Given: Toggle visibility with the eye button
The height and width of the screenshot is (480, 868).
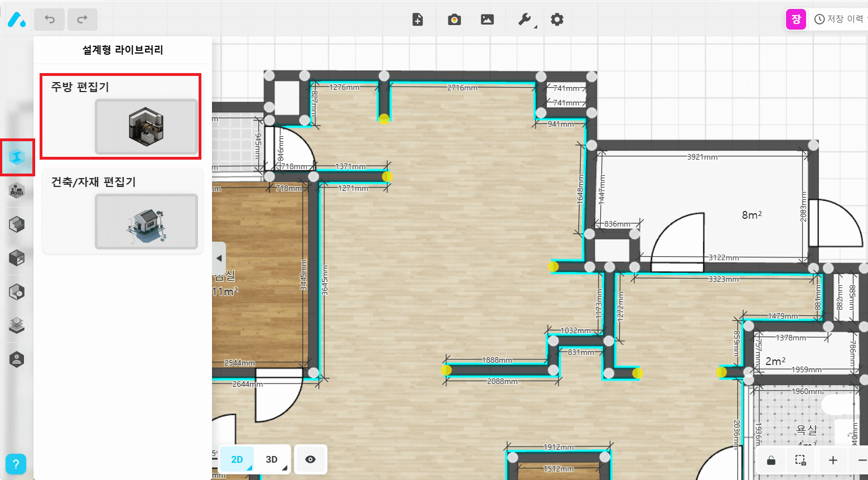Looking at the screenshot, I should (310, 459).
